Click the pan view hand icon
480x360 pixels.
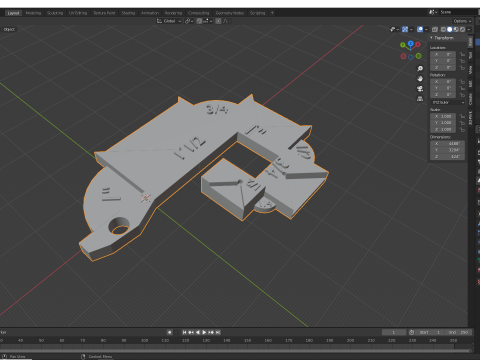tap(420, 79)
